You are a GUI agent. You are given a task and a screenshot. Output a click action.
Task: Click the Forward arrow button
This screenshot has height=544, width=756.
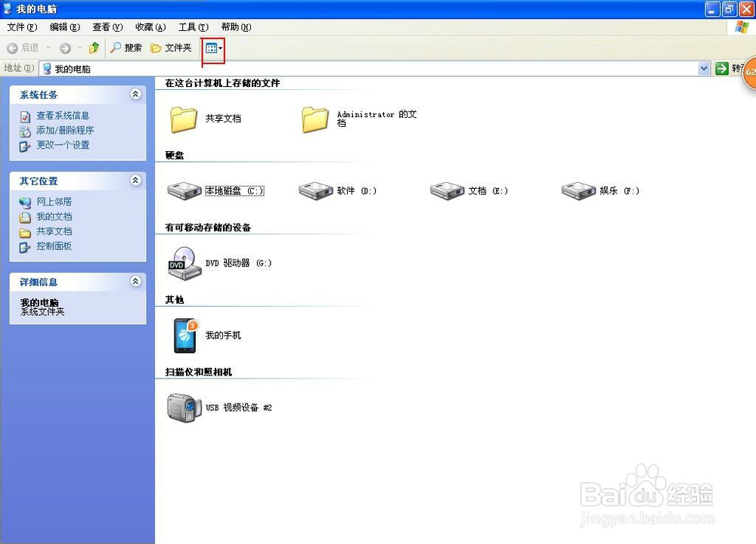65,48
